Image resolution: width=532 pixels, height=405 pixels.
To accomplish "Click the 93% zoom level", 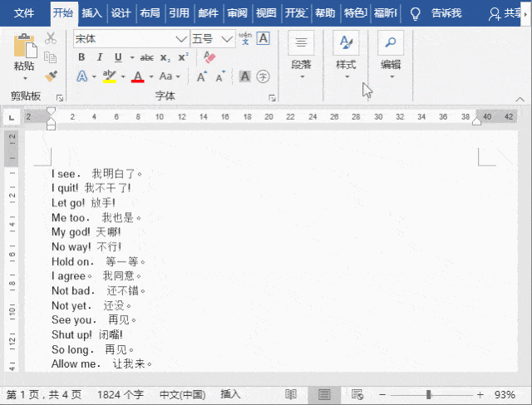I will click(x=505, y=394).
